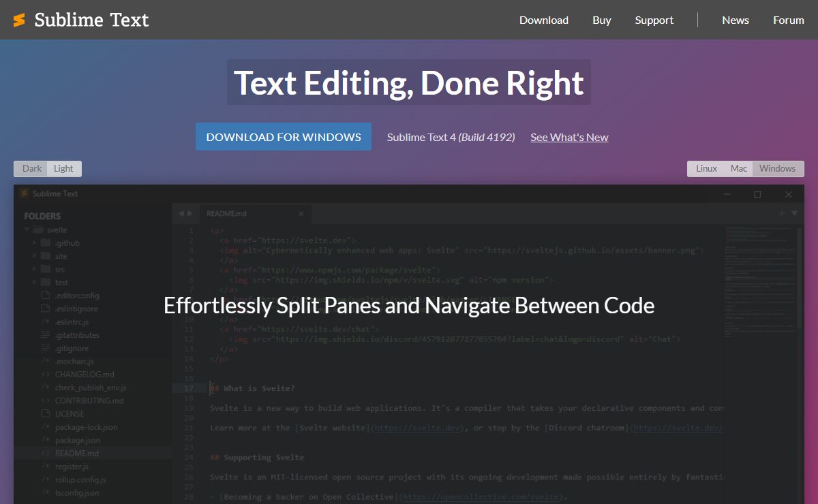Click the .gitignore lines icon

(x=46, y=348)
